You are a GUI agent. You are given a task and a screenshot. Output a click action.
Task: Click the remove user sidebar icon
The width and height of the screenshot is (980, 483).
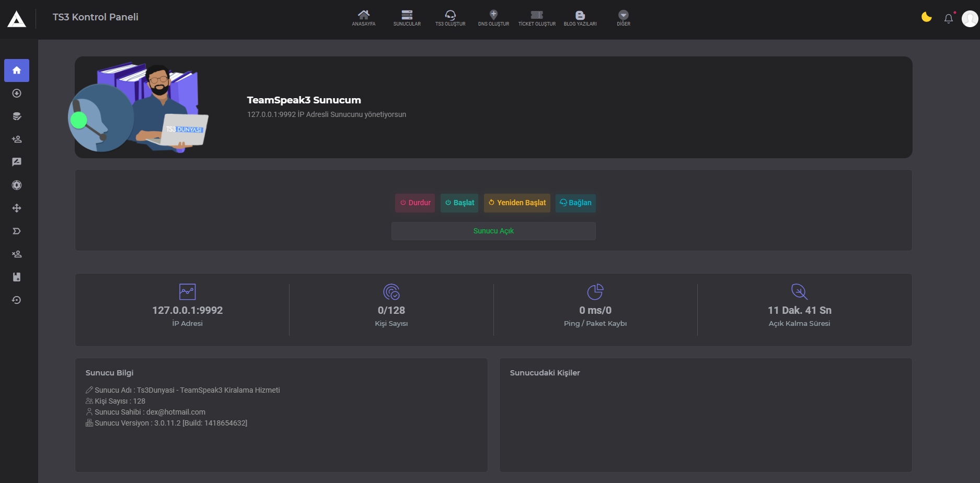pyautogui.click(x=17, y=254)
